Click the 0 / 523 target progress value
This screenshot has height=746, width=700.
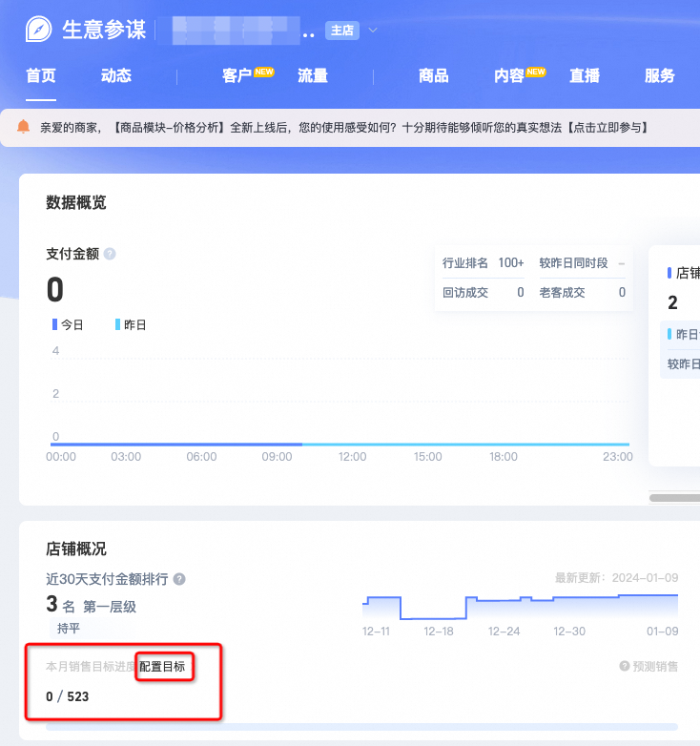(67, 696)
